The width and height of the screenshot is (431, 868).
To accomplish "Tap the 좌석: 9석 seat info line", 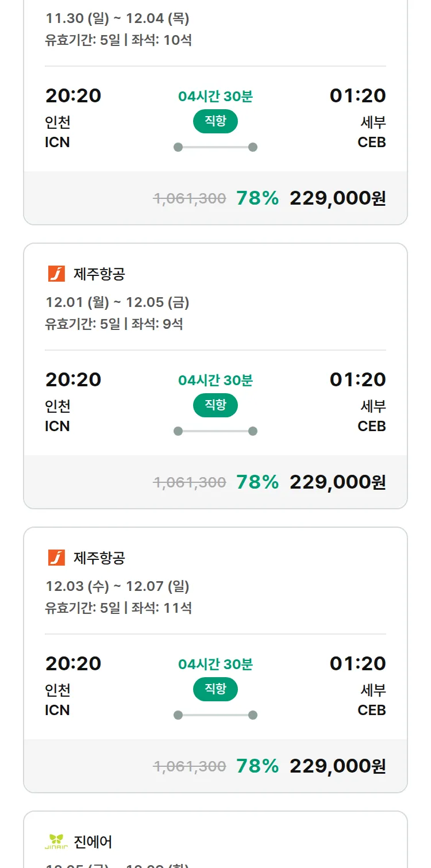I will point(157,324).
